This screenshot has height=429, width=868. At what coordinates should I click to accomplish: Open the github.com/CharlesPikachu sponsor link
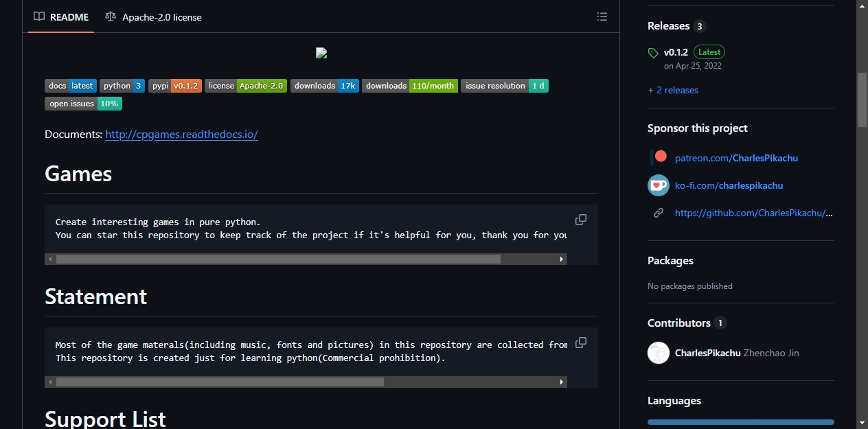tap(754, 213)
